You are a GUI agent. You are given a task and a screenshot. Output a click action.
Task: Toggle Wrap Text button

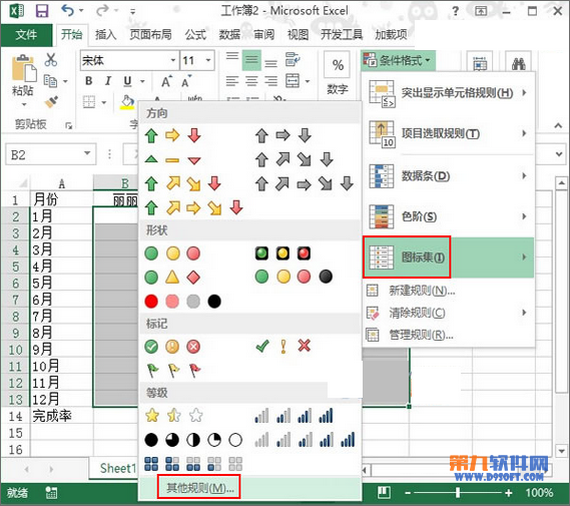(293, 60)
